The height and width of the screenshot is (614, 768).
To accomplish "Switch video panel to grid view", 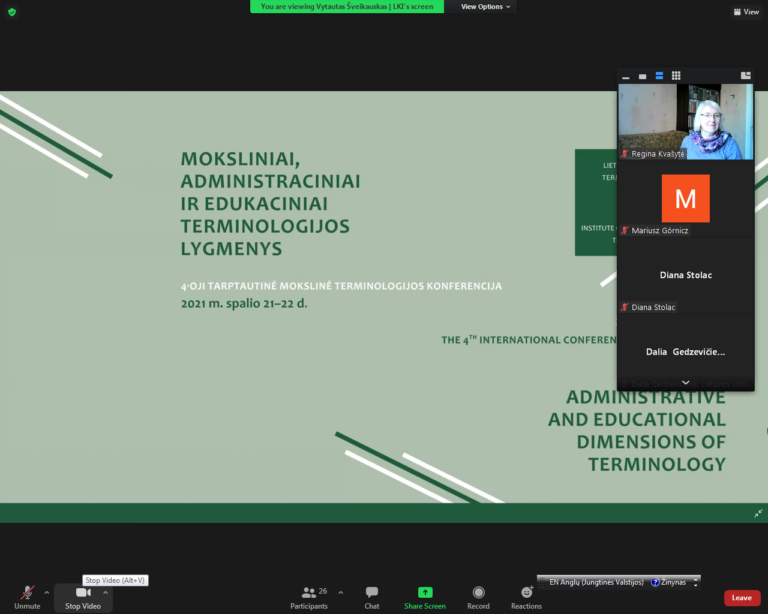I will 676,76.
